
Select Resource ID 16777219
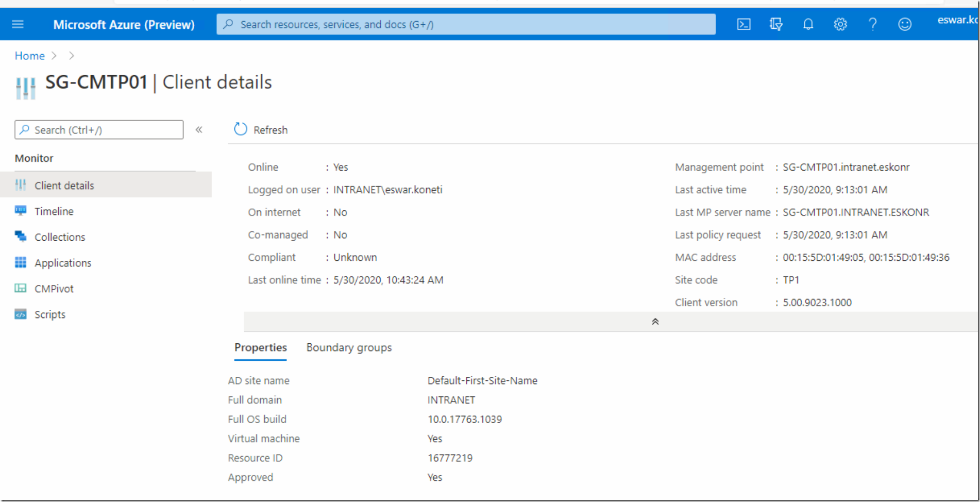tap(450, 458)
